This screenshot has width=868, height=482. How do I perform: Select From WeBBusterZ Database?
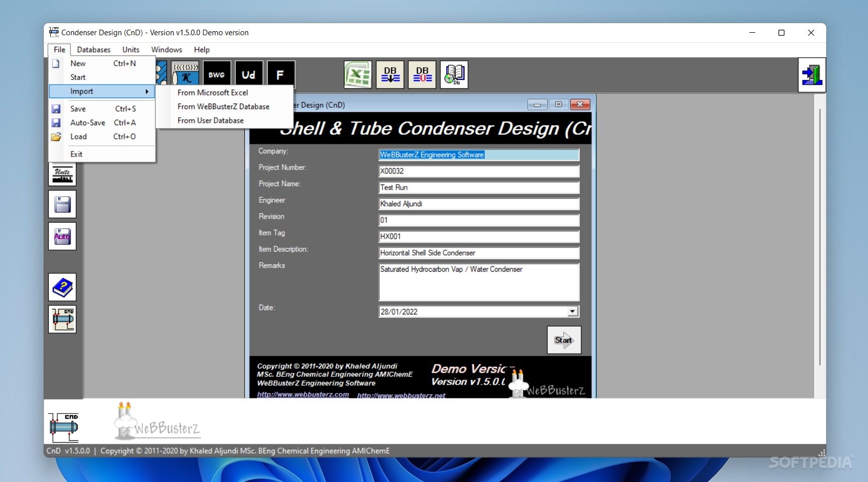point(224,107)
